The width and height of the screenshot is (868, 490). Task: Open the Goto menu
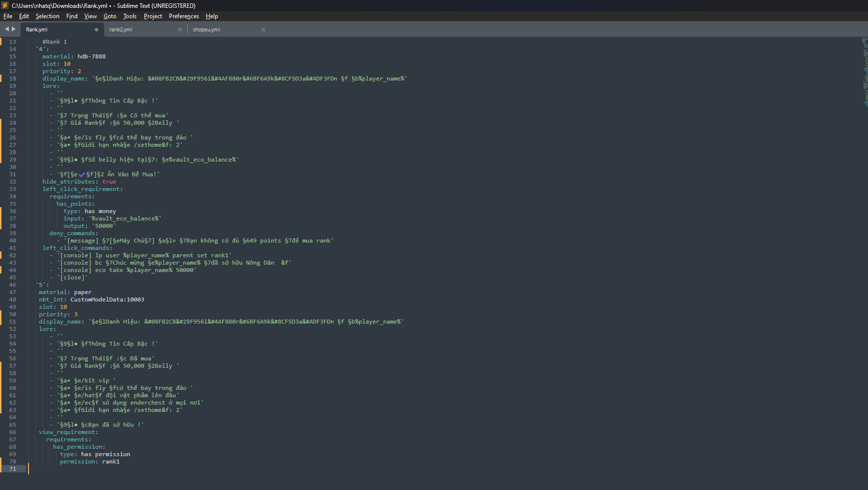click(110, 16)
